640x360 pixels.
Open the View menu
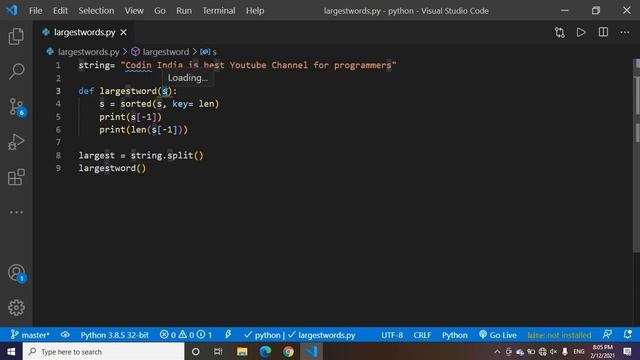tap(134, 11)
